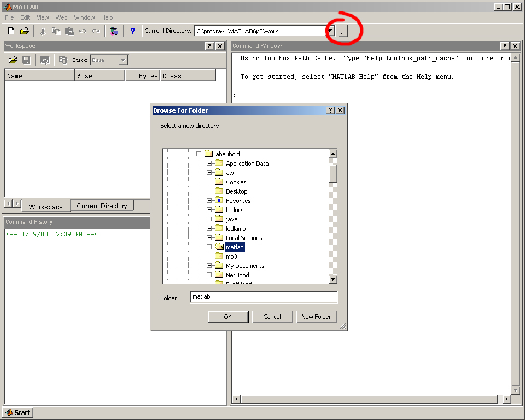The width and height of the screenshot is (525, 420).
Task: Click the Open file toolbar icon
Action: [x=24, y=31]
